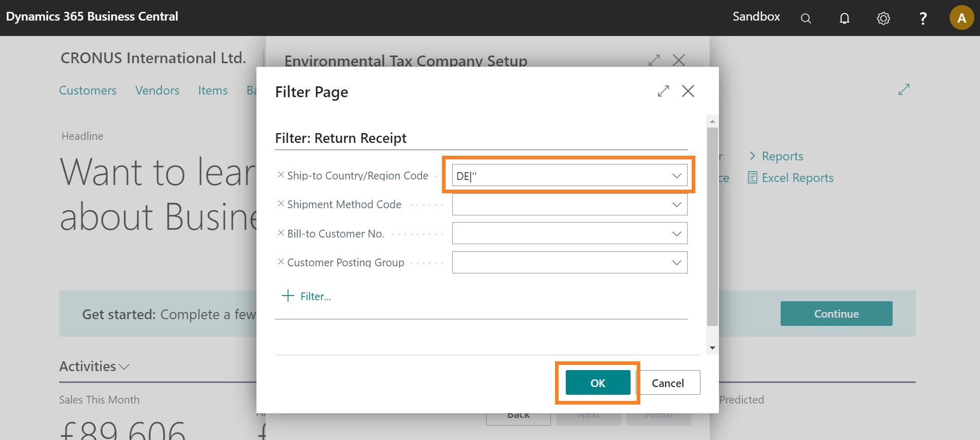Viewport: 980px width, 440px height.
Task: Remove the Customer Posting Group filter
Action: 281,262
